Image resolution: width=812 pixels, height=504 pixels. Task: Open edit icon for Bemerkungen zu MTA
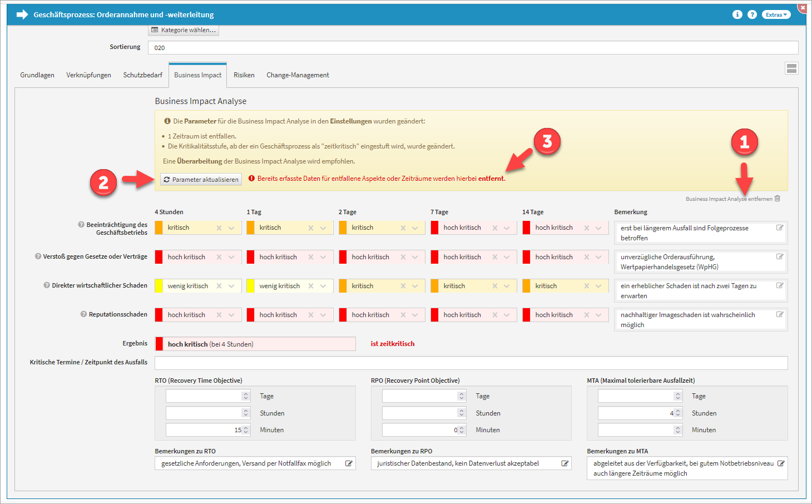tap(781, 463)
